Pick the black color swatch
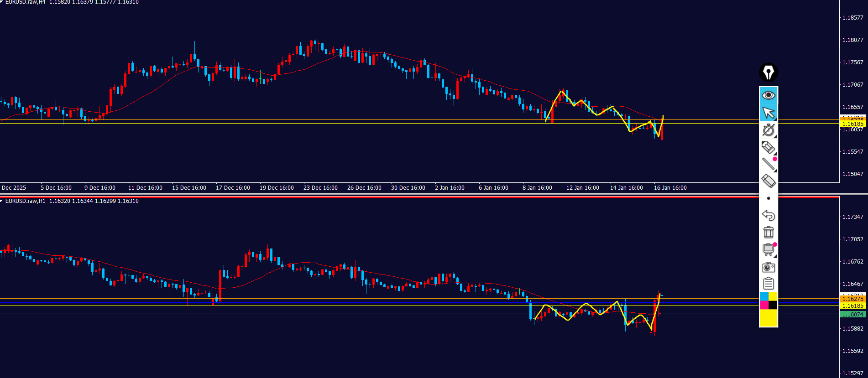The height and width of the screenshot is (378, 868). click(773, 305)
